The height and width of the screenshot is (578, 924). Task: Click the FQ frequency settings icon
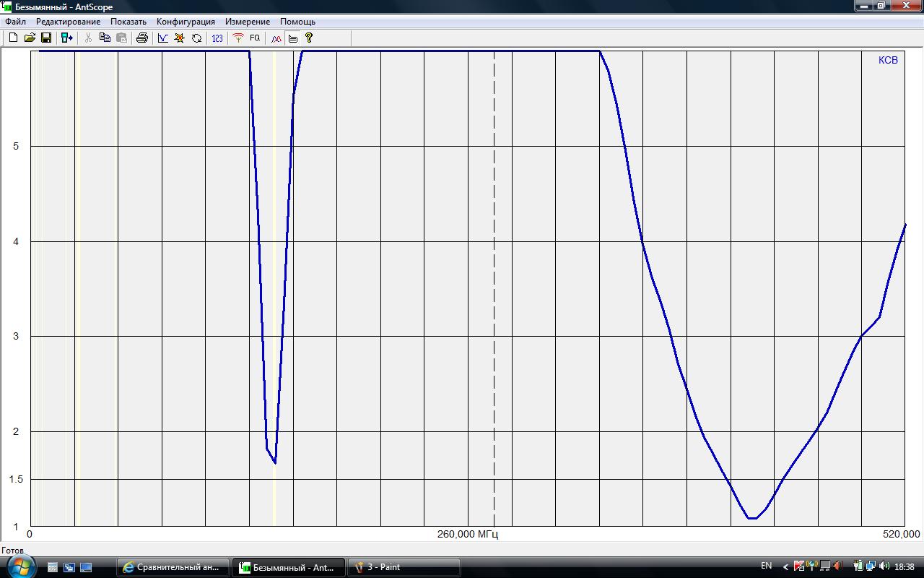pos(255,38)
